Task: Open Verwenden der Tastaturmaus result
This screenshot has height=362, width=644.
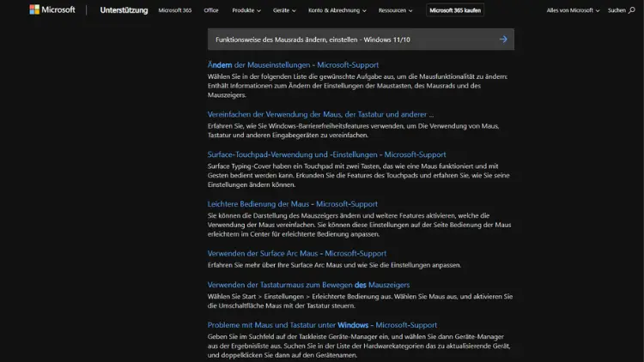Action: (308, 285)
